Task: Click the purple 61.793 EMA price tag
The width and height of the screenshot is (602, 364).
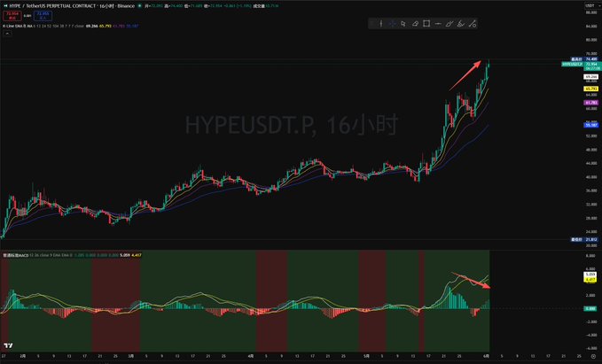Action: coord(590,103)
